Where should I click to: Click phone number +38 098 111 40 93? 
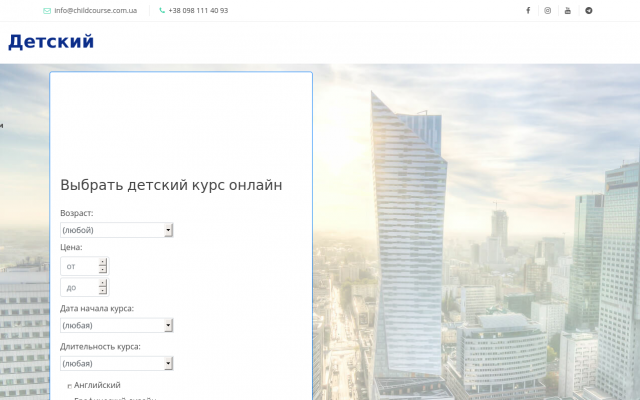coord(198,11)
